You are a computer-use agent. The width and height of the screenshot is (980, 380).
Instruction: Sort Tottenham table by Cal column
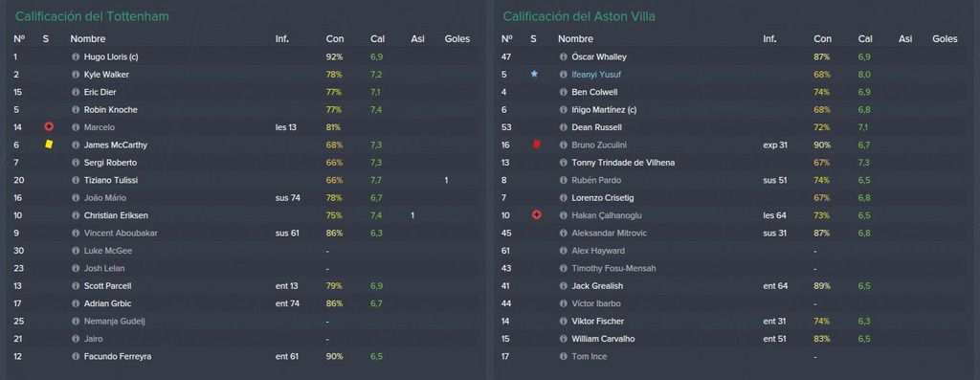tap(377, 38)
